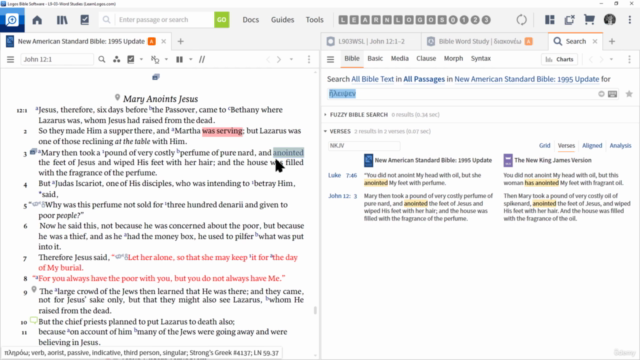The height and width of the screenshot is (360, 640).
Task: Open the on-screen keyboard icon
Action: 613,94
